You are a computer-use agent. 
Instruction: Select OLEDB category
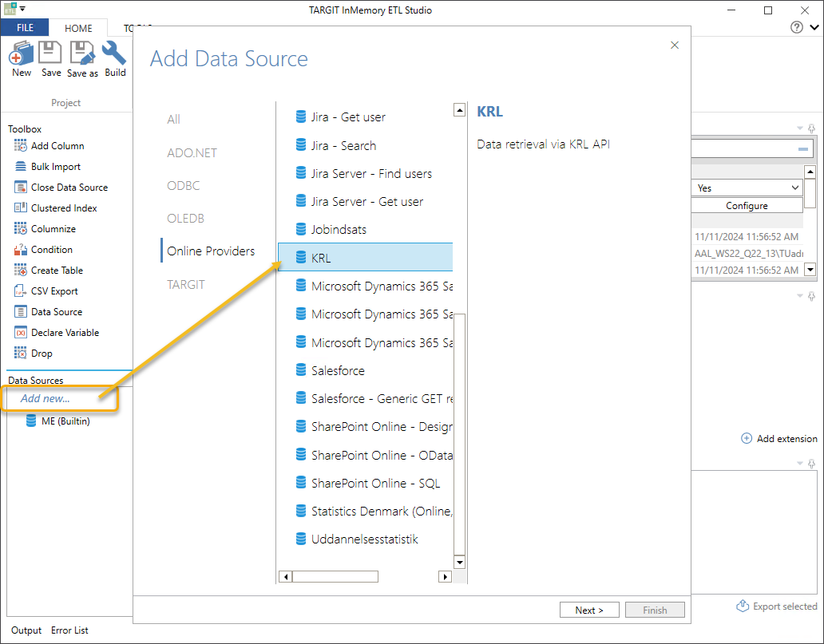[x=185, y=218]
